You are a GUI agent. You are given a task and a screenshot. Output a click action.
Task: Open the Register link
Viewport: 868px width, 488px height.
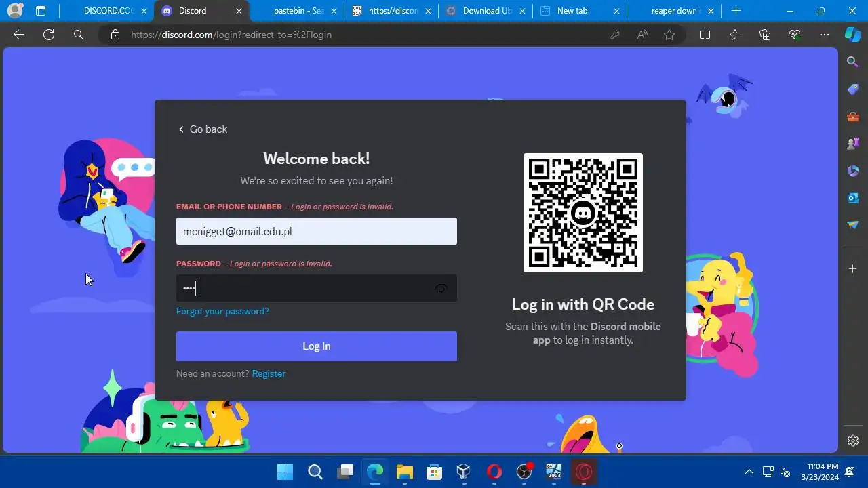269,373
